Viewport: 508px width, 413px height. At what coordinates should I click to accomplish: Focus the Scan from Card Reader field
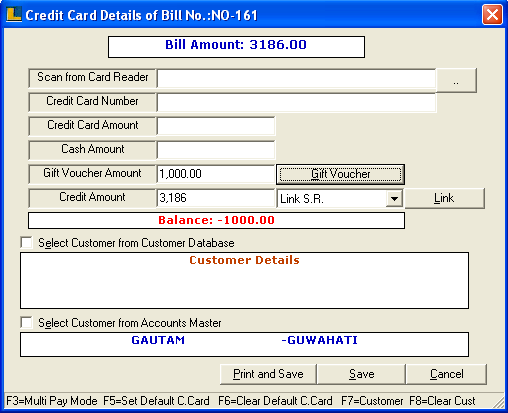tap(296, 78)
